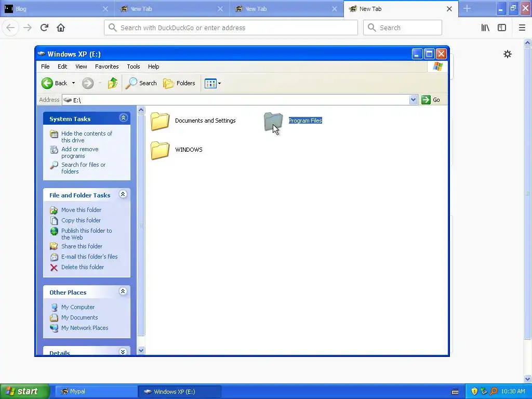532x399 pixels.
Task: Click Windows XP (E:) taskbar button
Action: tap(180, 392)
